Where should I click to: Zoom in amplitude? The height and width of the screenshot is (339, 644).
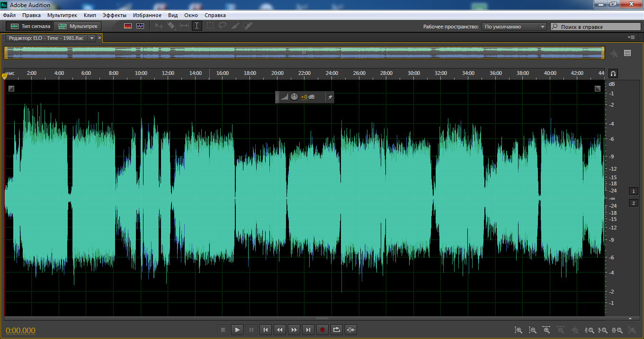tap(519, 330)
